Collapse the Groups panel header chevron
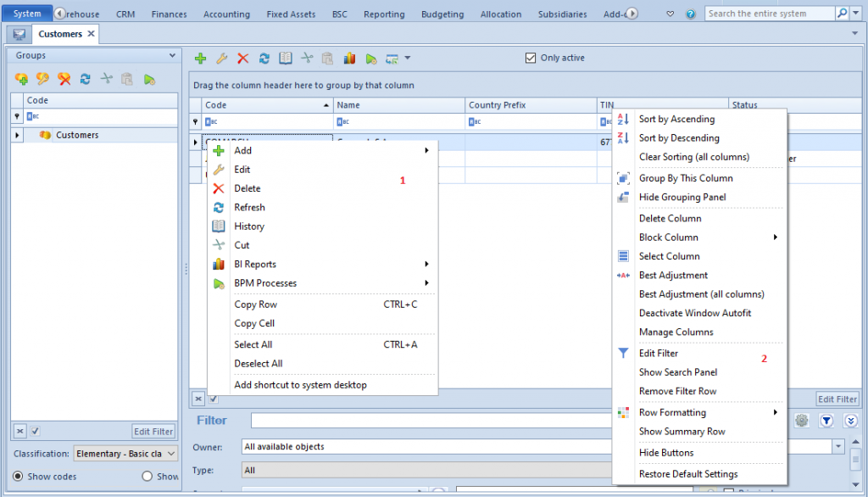The image size is (868, 497). click(x=172, y=55)
